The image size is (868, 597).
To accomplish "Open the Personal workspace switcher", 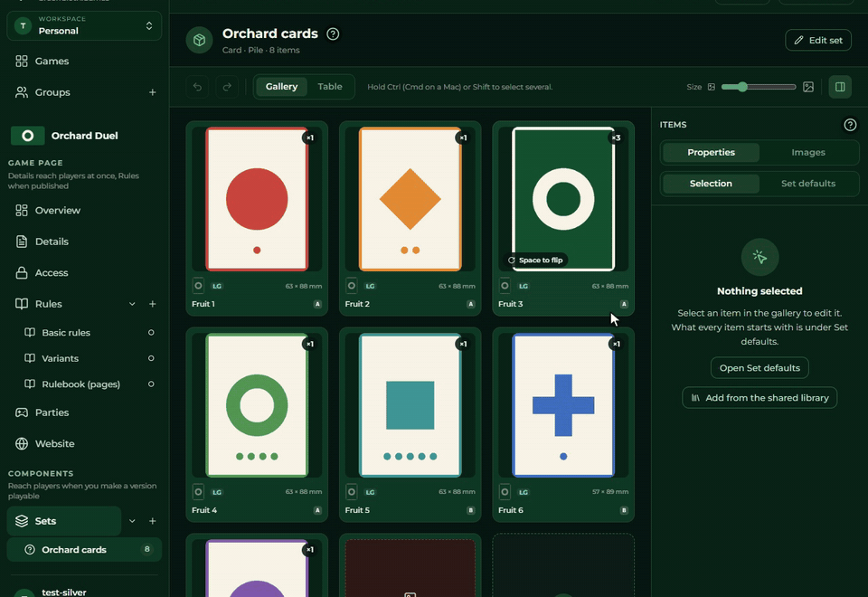I will tap(84, 26).
